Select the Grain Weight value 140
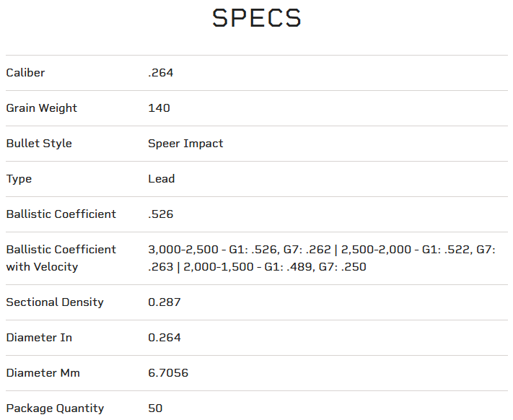 (159, 108)
